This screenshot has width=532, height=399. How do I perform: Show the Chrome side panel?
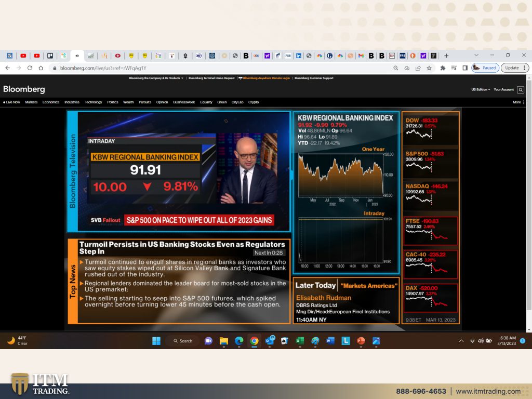tap(465, 68)
